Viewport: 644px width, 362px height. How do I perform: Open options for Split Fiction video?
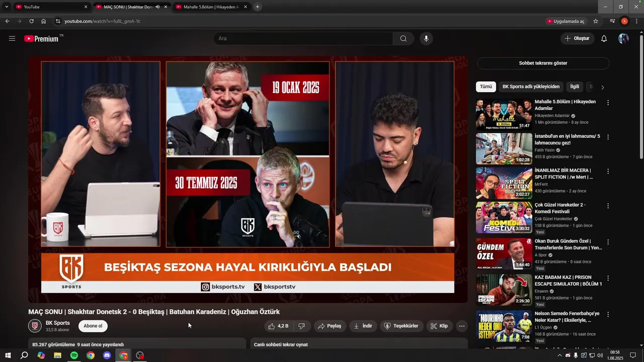click(608, 171)
